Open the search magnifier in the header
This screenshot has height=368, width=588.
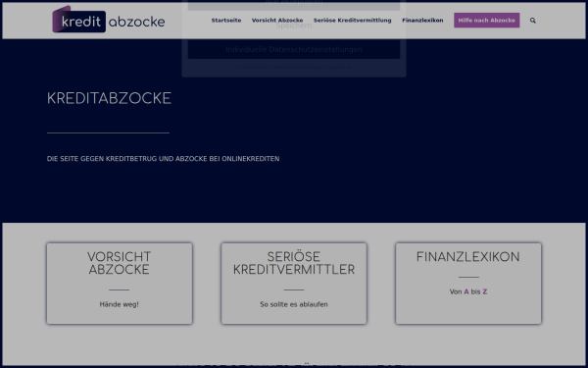pos(532,21)
